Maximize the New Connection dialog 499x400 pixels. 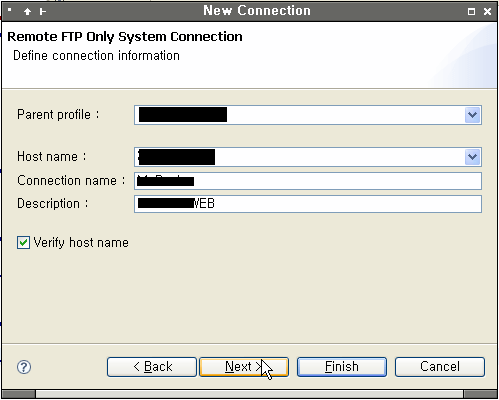471,12
